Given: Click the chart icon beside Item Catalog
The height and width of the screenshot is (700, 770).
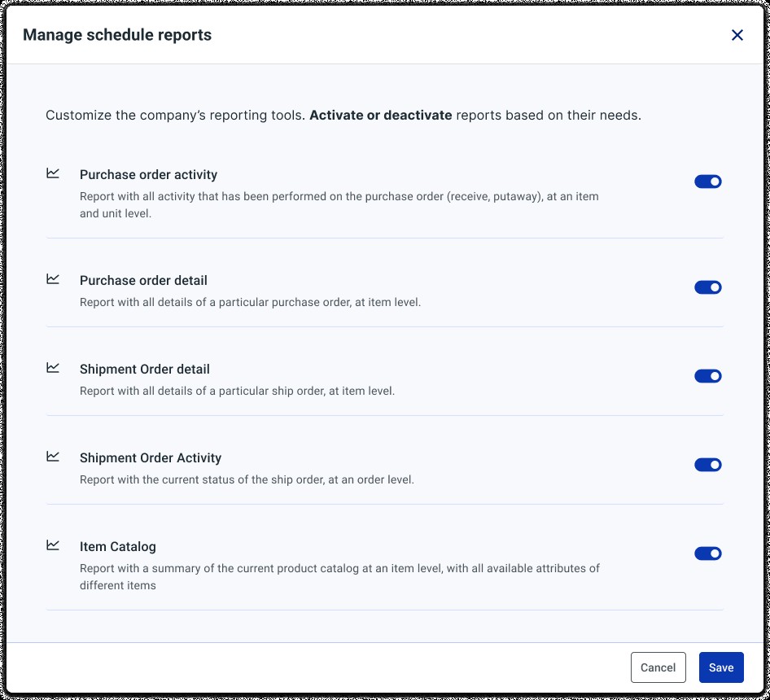Looking at the screenshot, I should coord(53,545).
